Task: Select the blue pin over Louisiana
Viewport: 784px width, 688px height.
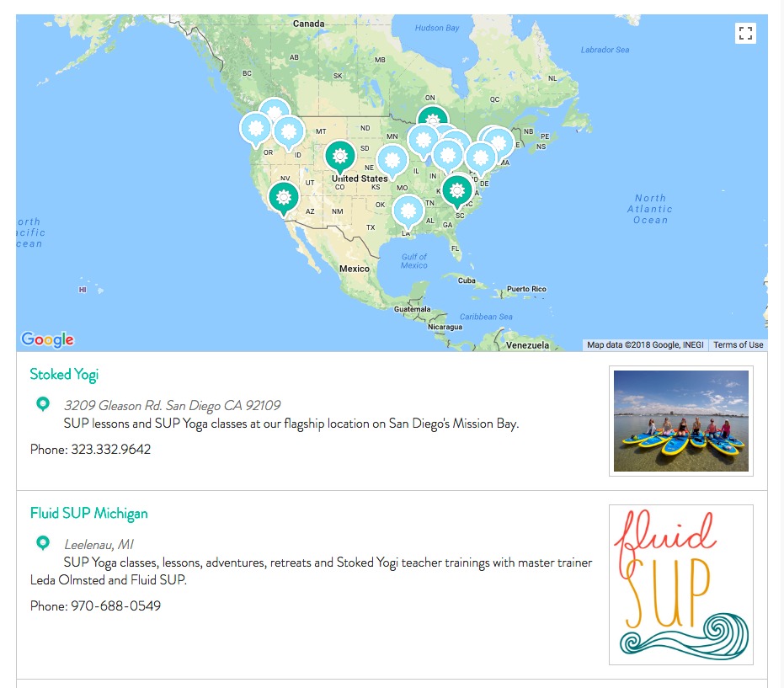Action: pos(408,212)
